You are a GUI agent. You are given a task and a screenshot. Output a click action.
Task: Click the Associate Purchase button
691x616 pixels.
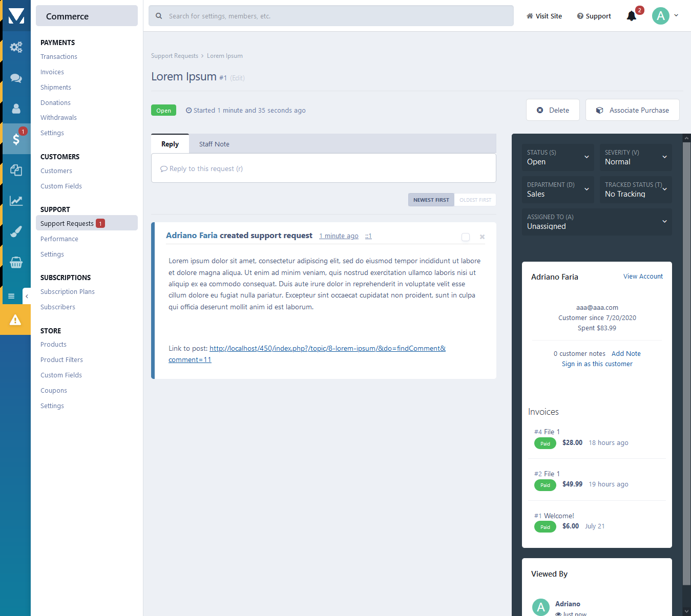(632, 110)
